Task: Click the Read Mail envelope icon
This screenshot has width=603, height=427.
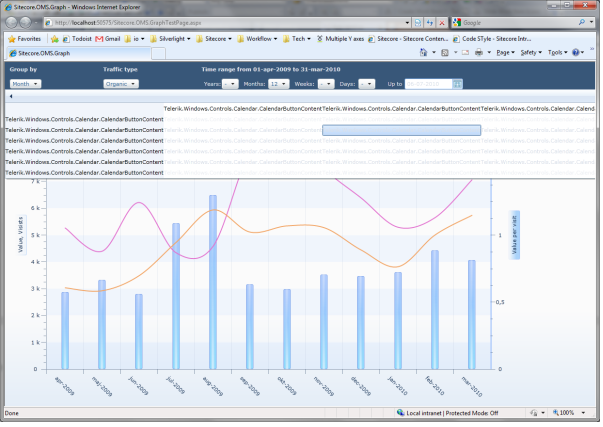Action: point(463,52)
